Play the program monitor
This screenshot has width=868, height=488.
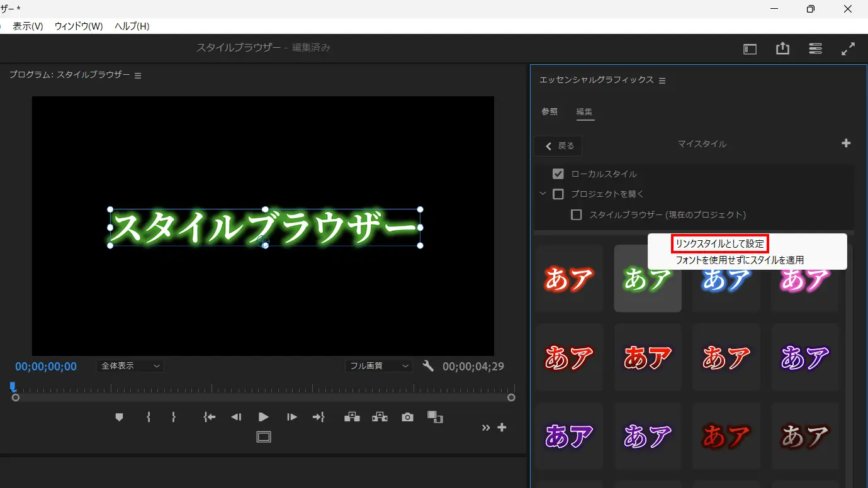point(264,417)
